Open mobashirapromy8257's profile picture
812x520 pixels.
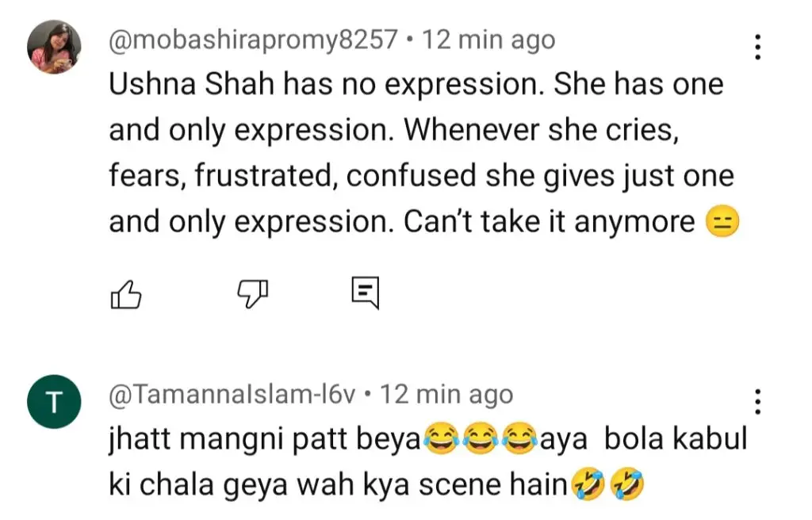(54, 47)
